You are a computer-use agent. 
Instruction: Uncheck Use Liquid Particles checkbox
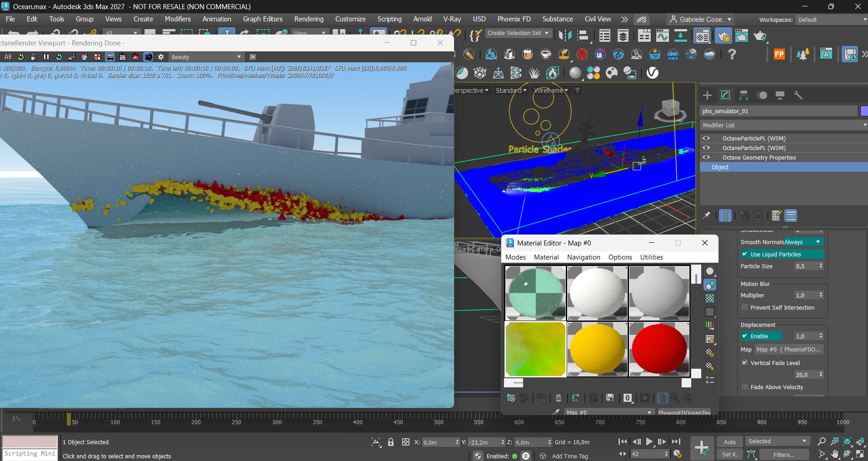point(745,254)
